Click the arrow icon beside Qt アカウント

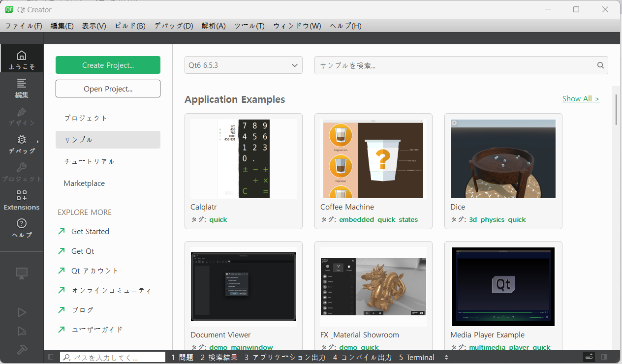click(62, 271)
